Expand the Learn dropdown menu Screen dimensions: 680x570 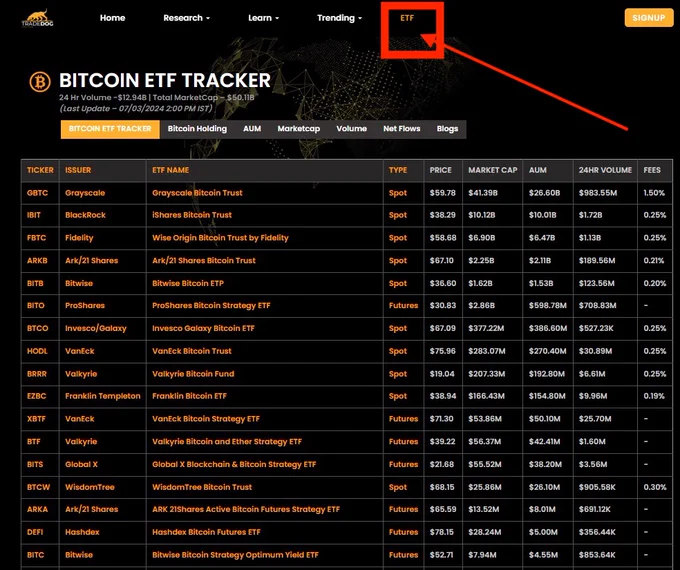coord(264,18)
